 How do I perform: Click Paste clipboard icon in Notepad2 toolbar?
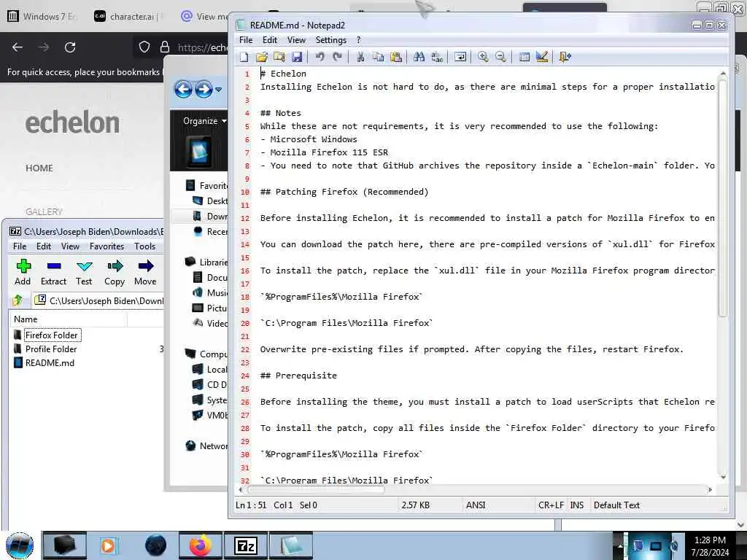coord(396,57)
